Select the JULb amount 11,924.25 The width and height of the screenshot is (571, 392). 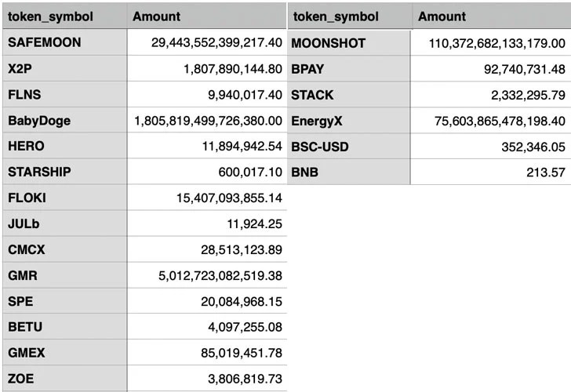click(x=256, y=223)
